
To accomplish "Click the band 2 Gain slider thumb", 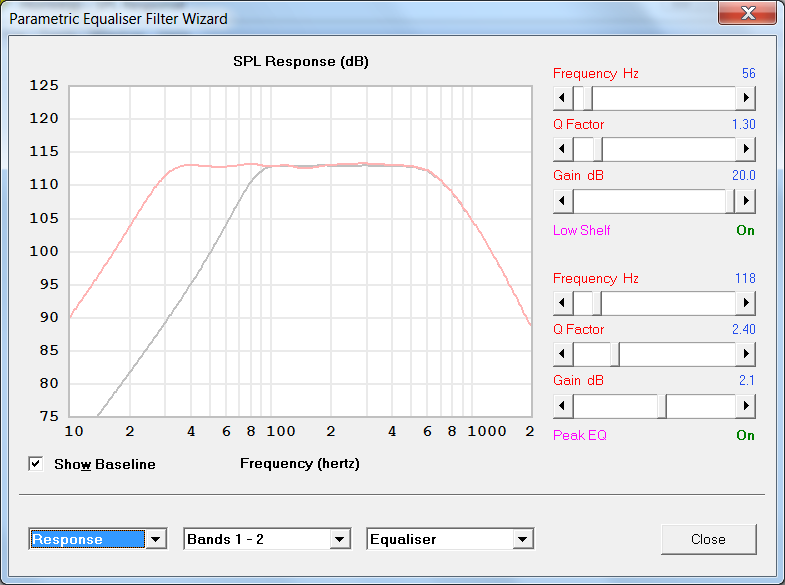I will (662, 406).
